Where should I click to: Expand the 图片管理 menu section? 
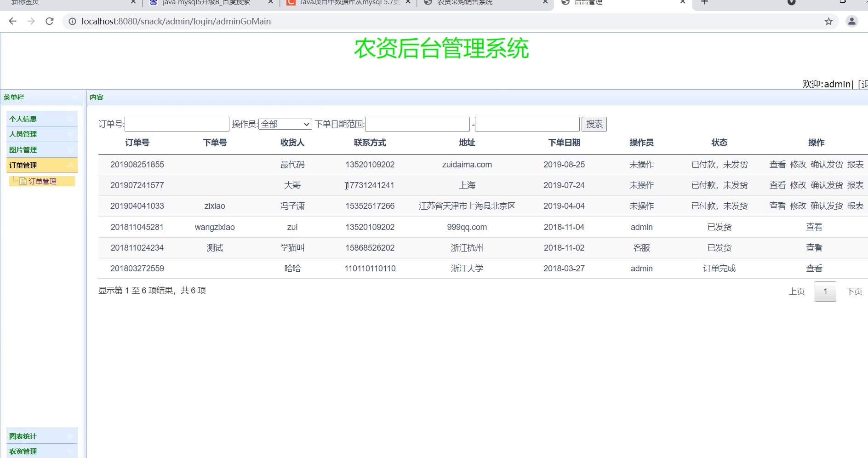(41, 149)
